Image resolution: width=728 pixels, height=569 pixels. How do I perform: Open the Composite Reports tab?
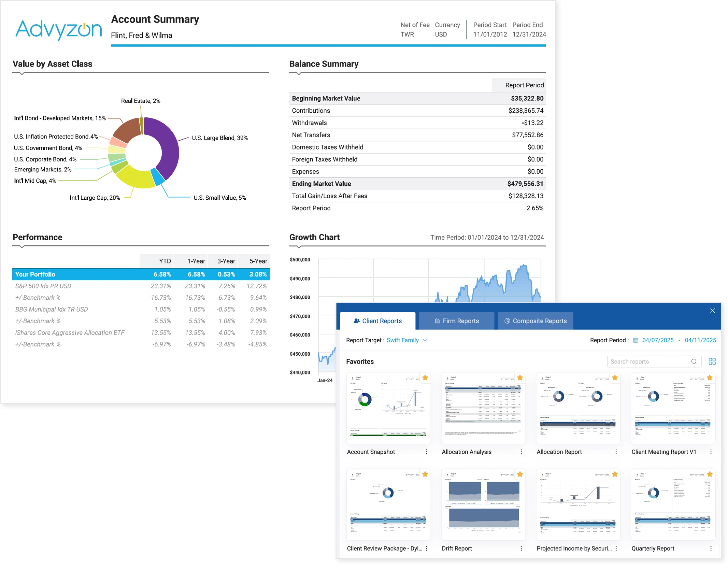pos(535,321)
